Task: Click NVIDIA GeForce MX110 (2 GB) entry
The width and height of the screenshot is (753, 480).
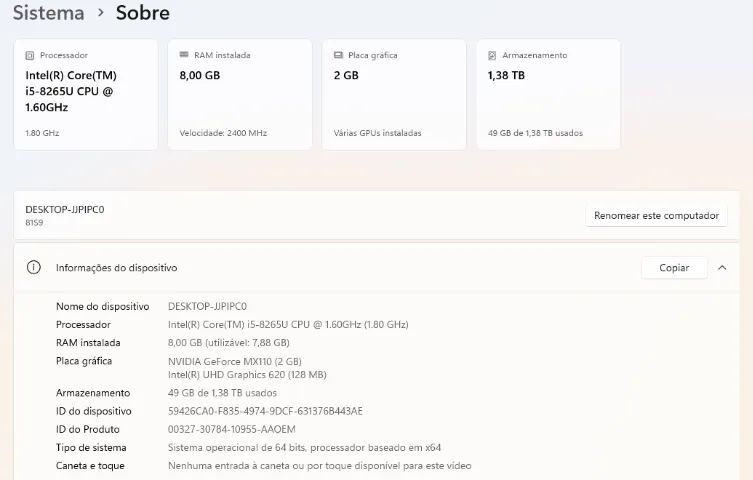Action: pyautogui.click(x=235, y=361)
